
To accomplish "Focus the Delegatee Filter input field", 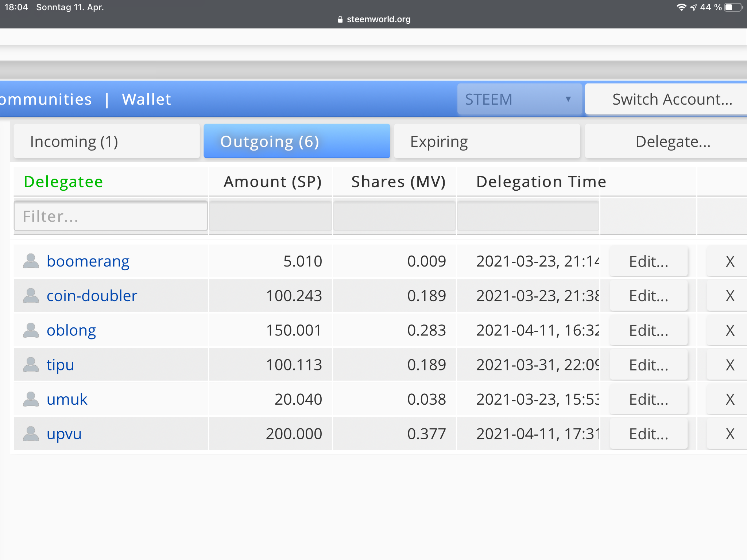I will (x=111, y=216).
